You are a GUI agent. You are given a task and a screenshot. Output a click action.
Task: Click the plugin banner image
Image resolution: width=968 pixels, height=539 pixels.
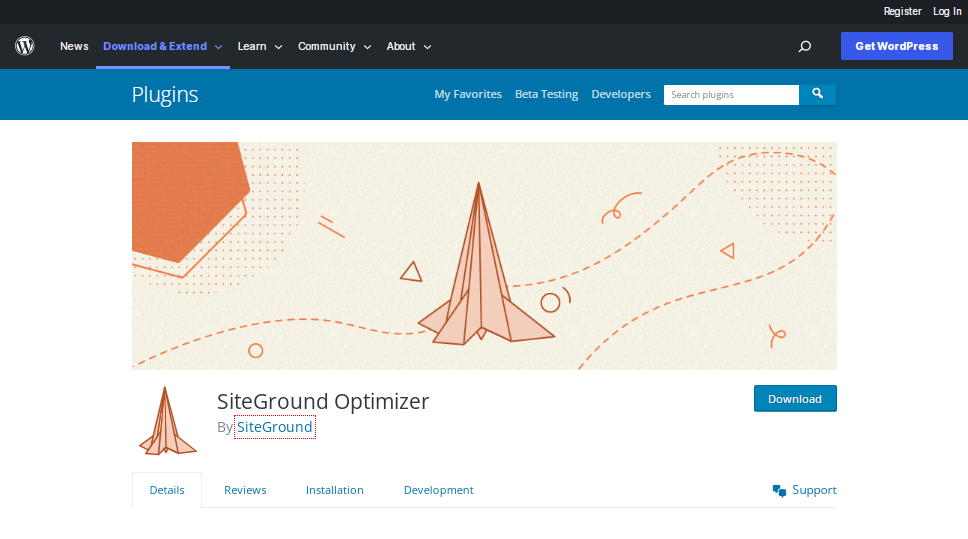[484, 256]
